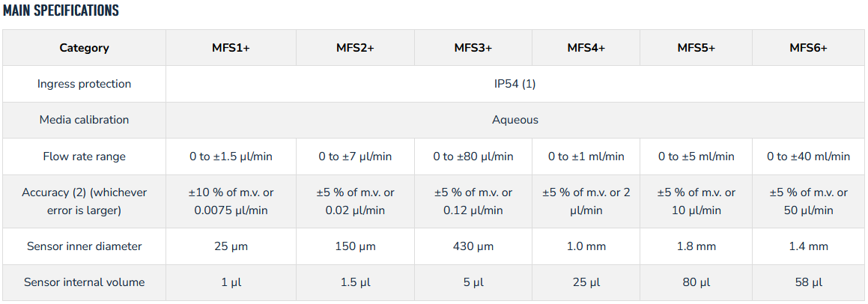Viewport: 868px width, 304px height.
Task: Select the Ingress protection row label
Action: click(84, 84)
